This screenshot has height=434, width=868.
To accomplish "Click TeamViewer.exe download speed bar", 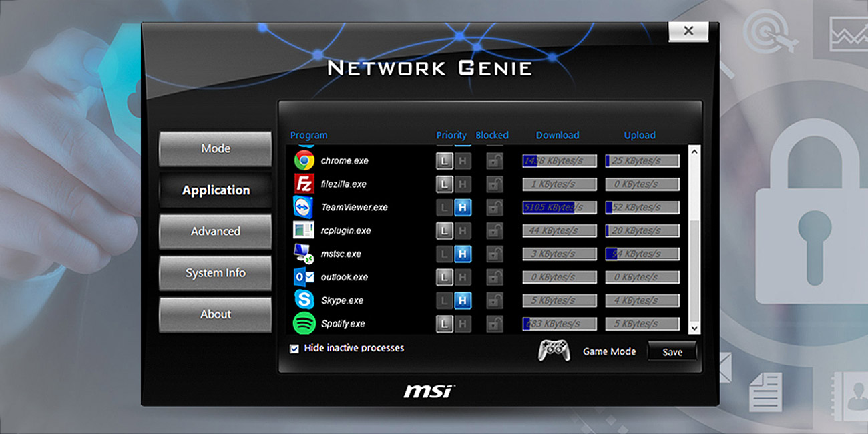I will point(560,208).
